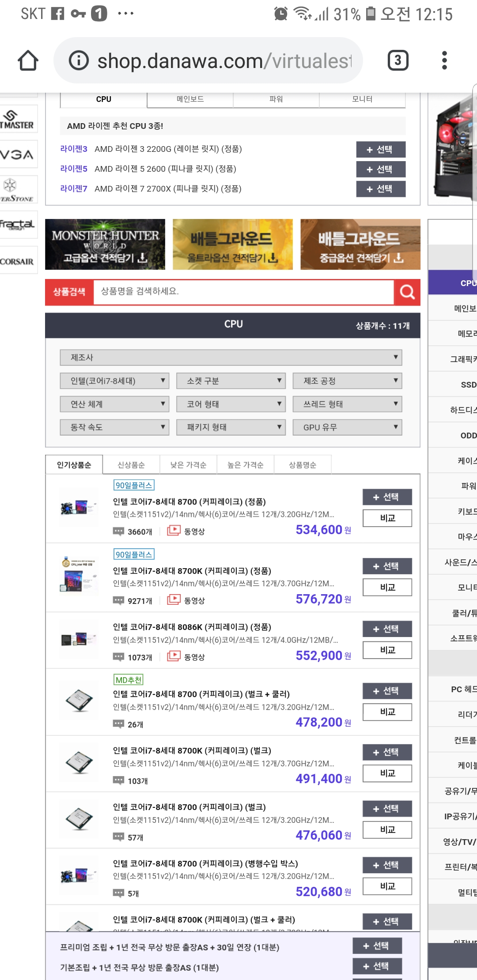Switch to the 낮은 가격순 sort tab

[188, 465]
